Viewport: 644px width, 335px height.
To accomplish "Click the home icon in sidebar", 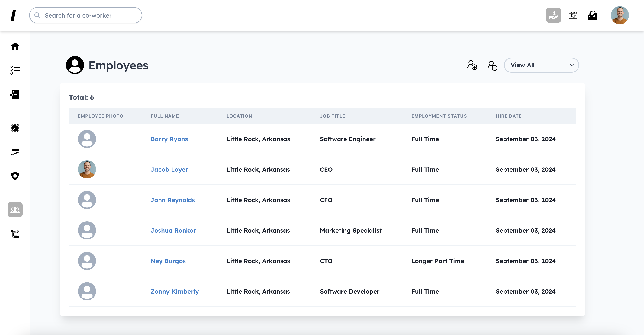I will [x=15, y=46].
